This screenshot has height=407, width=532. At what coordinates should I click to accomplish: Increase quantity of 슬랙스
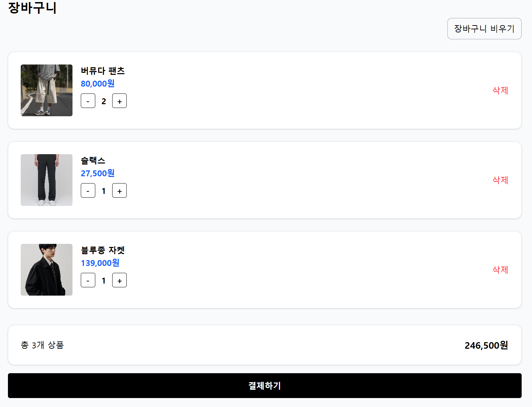[x=119, y=190]
